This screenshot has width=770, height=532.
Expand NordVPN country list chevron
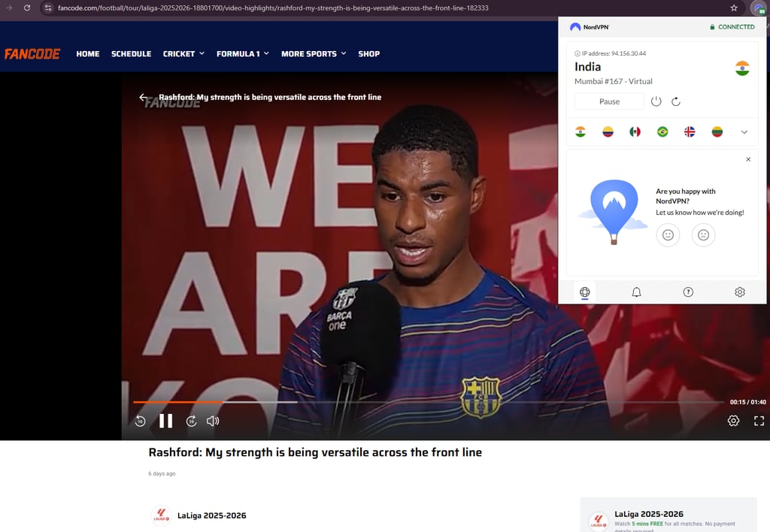point(744,132)
